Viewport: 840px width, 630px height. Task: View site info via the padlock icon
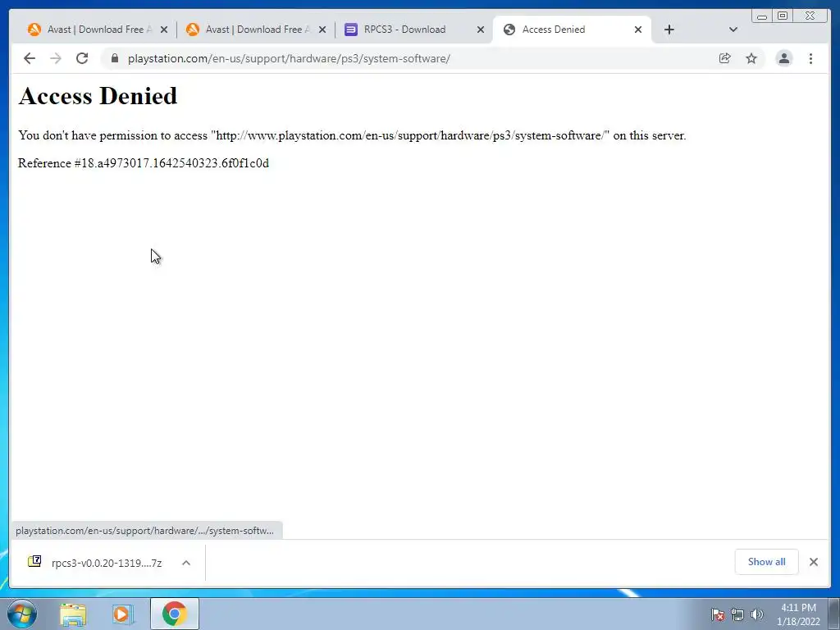[x=114, y=58]
